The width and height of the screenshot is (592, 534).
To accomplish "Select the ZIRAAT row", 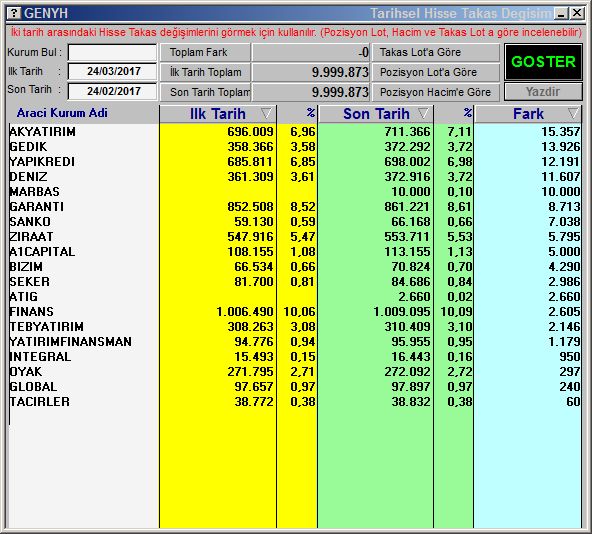I will 295,236.
